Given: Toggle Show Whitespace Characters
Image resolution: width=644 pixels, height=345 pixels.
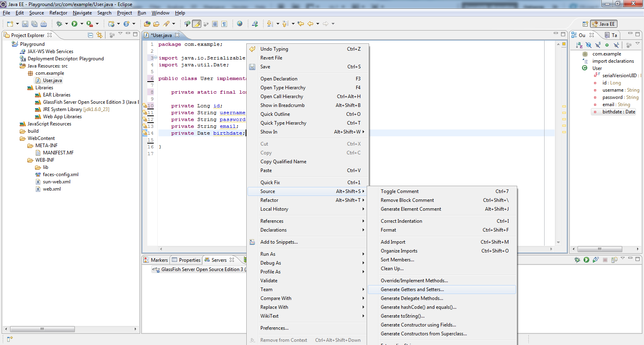Looking at the screenshot, I should tap(224, 24).
